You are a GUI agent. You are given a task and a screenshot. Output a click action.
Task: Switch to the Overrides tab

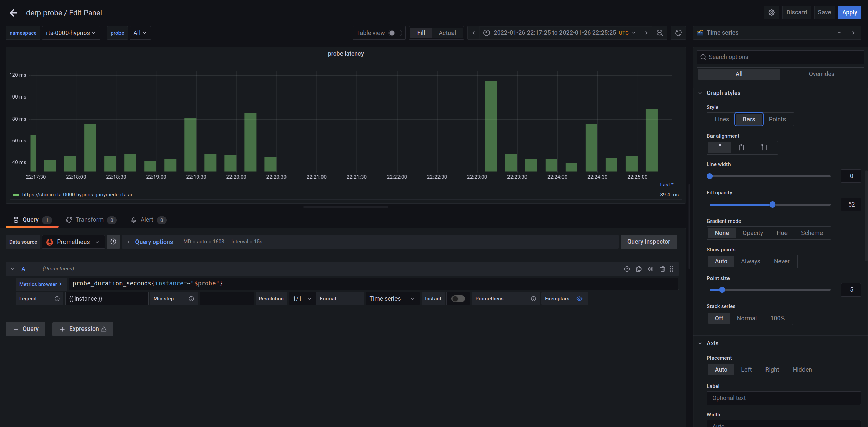[x=821, y=74]
